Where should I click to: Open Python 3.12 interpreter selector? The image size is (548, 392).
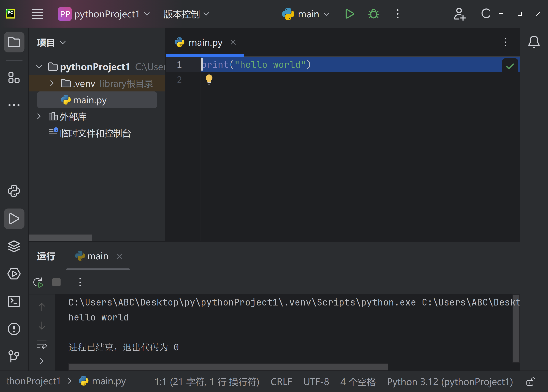[x=450, y=382]
